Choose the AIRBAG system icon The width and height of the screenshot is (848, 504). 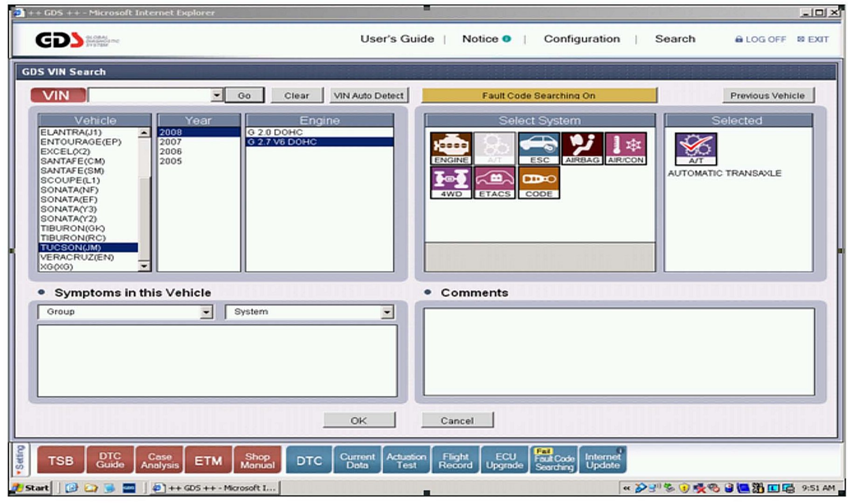[582, 148]
